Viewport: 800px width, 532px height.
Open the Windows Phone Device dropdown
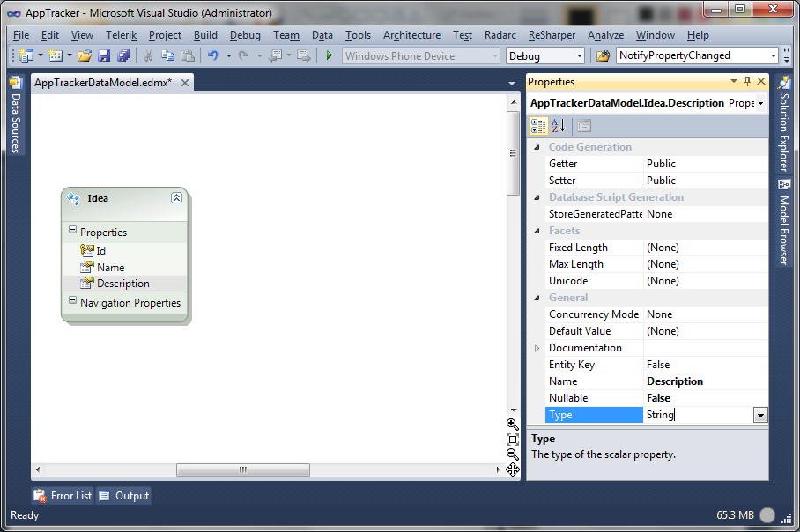point(495,55)
